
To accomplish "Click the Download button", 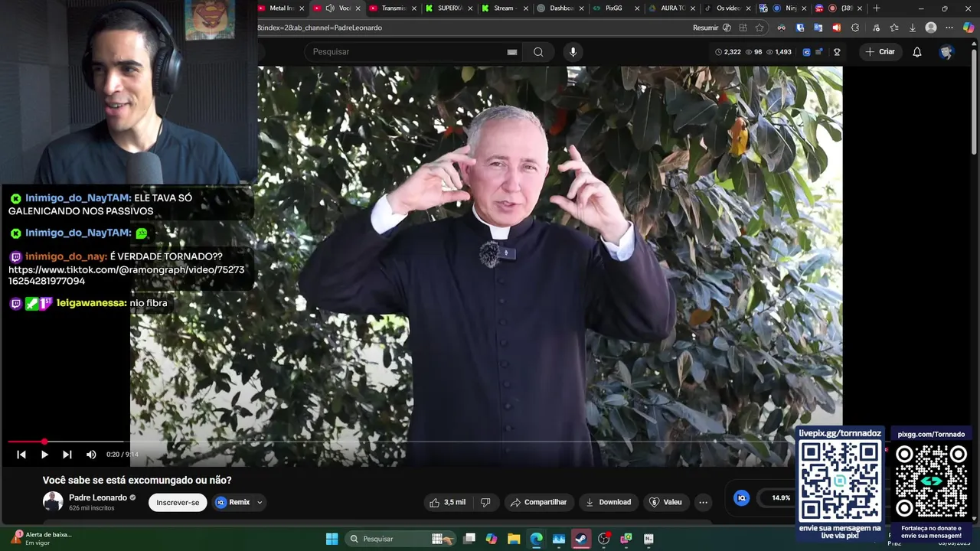I will tap(609, 502).
